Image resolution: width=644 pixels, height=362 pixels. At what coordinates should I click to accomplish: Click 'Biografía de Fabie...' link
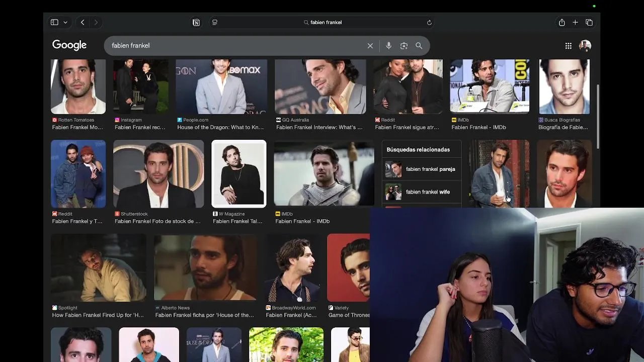tap(563, 127)
